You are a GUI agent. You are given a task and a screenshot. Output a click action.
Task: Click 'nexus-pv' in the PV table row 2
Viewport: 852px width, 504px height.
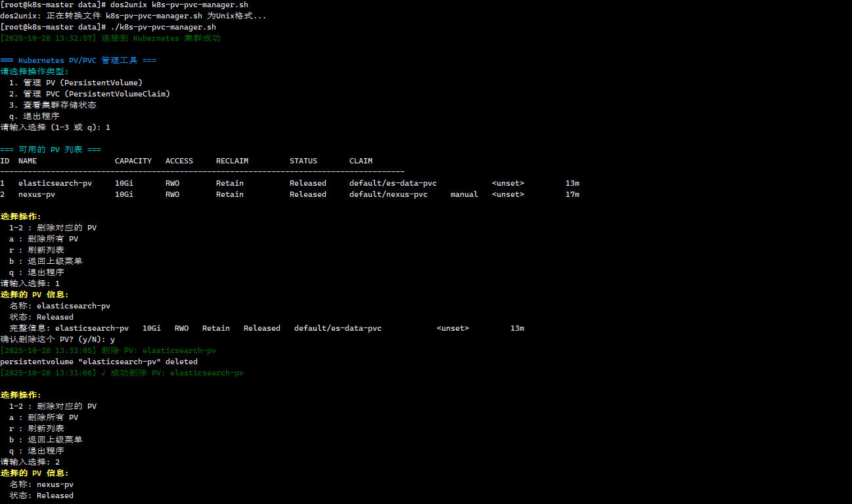[x=37, y=194]
